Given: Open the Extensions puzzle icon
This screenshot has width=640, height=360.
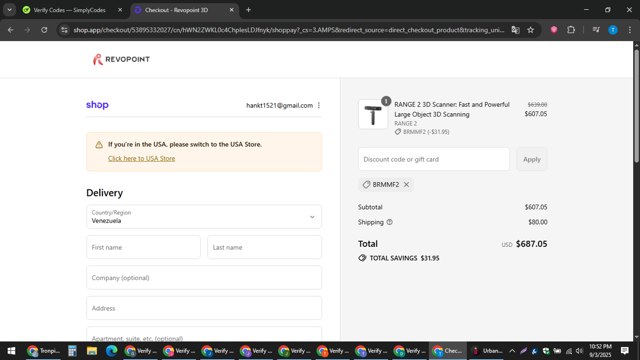Looking at the screenshot, I should tap(571, 30).
